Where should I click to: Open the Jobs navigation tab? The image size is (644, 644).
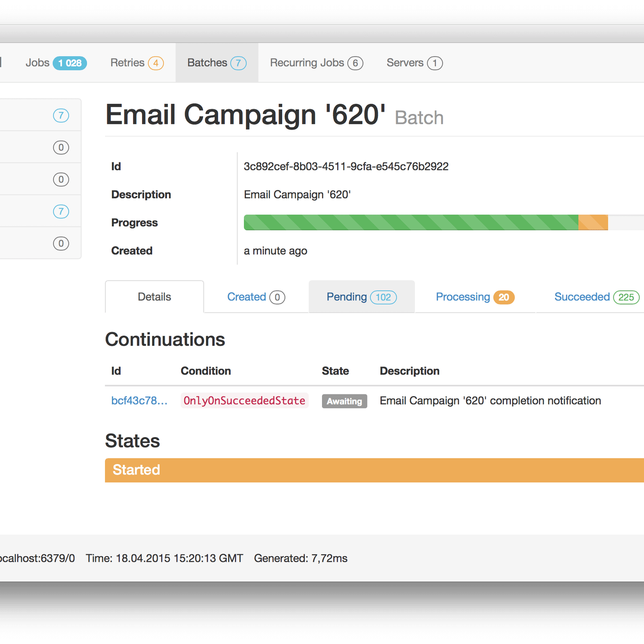click(x=56, y=63)
